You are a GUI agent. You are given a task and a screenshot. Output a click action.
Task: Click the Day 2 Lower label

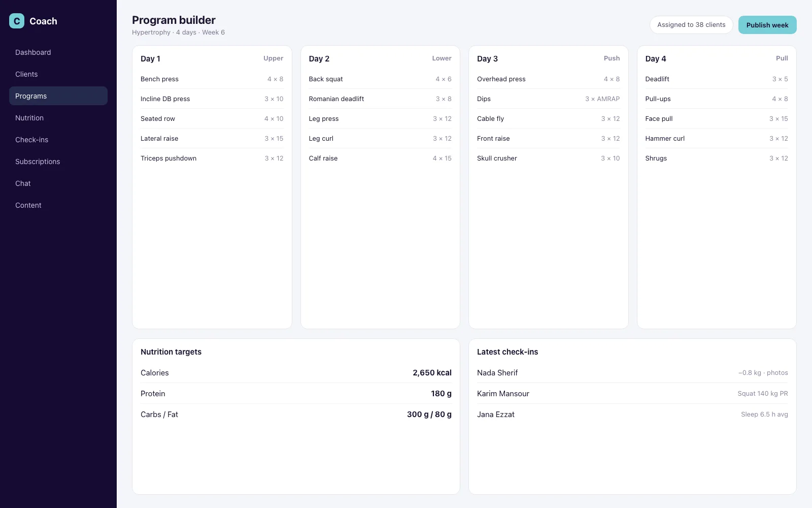pos(442,58)
